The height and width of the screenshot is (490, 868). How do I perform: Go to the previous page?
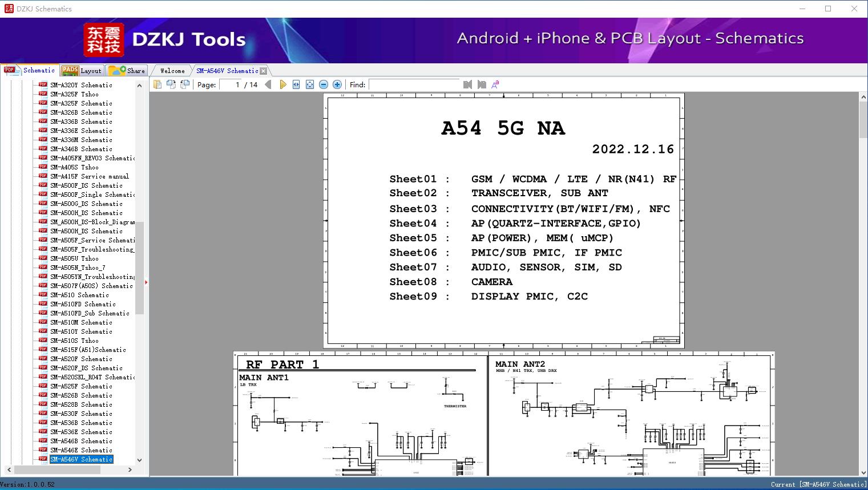[268, 84]
